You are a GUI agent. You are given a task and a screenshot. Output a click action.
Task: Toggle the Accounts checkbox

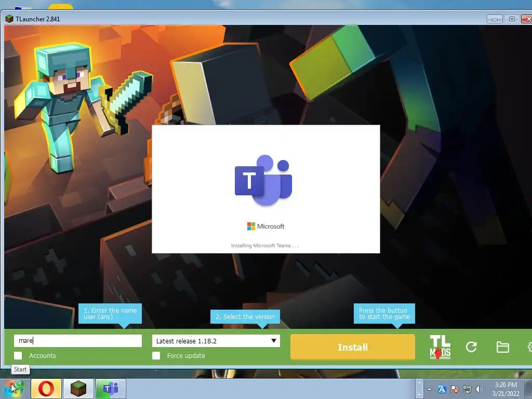coord(18,355)
